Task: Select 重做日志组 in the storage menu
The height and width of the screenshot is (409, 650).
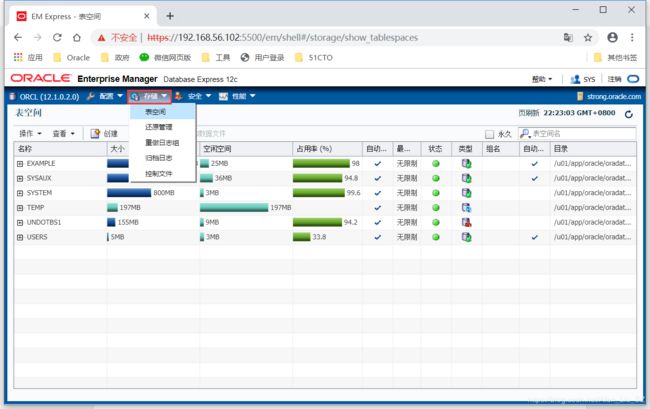Action: [162, 143]
